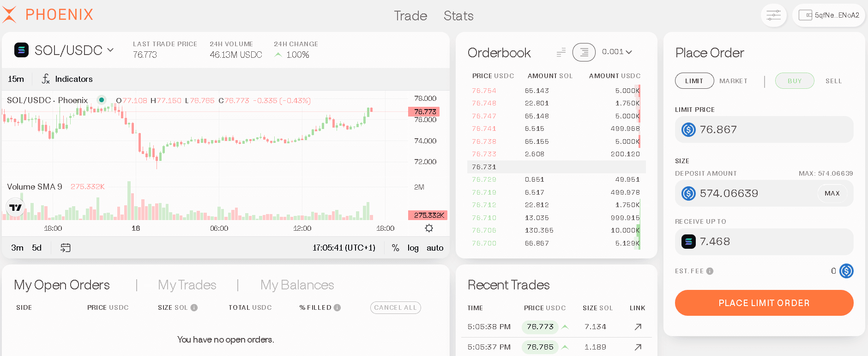Click the green market status dot on chart
The height and width of the screenshot is (356, 868).
101,100
